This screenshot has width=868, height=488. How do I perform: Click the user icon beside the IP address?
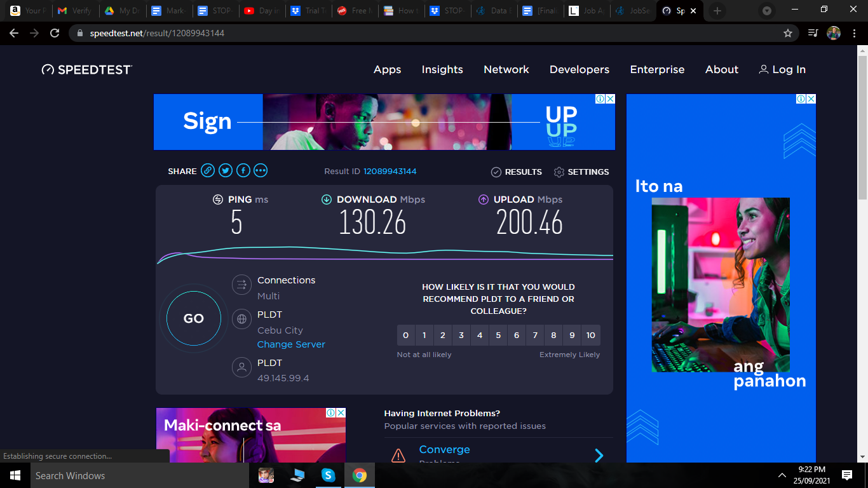click(241, 367)
